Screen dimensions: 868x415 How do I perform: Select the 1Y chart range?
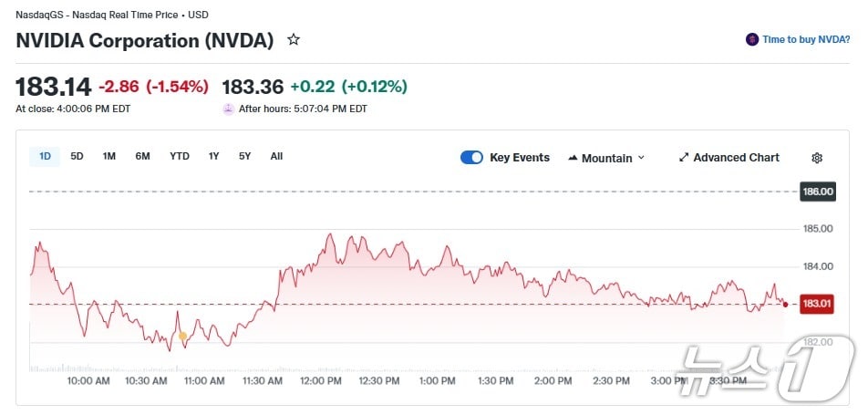214,156
